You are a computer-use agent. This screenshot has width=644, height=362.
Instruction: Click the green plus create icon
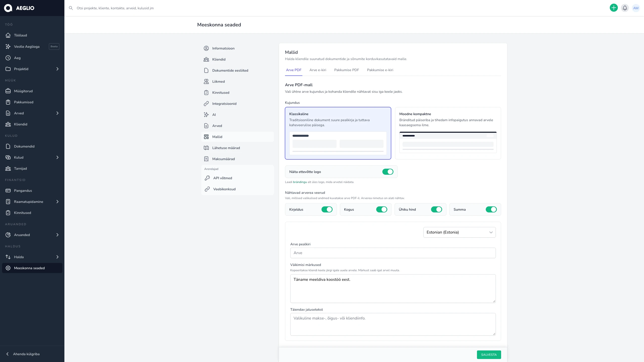coord(614,8)
